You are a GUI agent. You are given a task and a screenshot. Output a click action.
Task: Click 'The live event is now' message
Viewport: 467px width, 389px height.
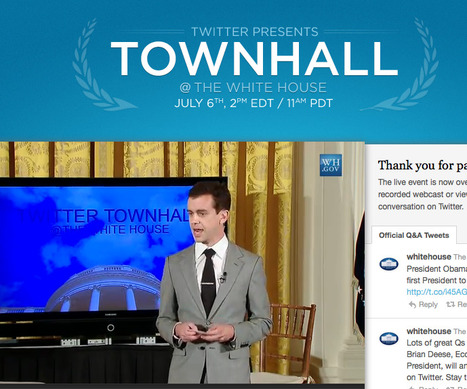click(422, 182)
